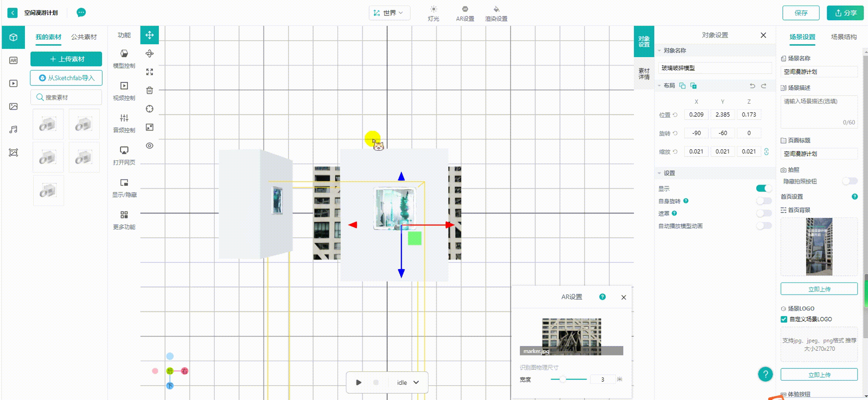Click the 上传素材 upload button
Screen dimensions: 868x400
[x=66, y=59]
